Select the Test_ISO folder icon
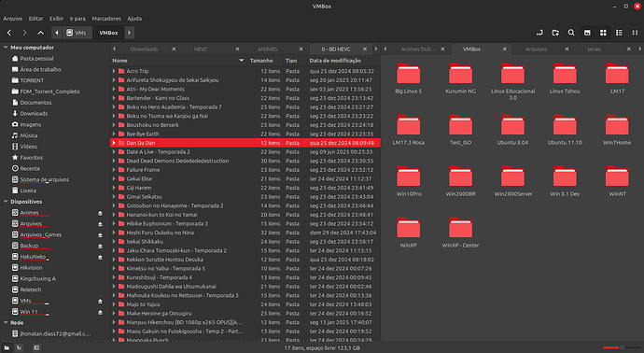The height and width of the screenshot is (353, 644). click(x=460, y=125)
